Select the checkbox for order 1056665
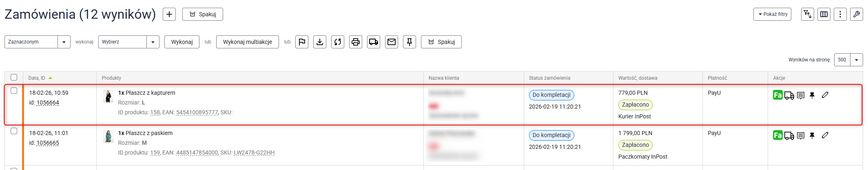The image size is (868, 170). (14, 131)
